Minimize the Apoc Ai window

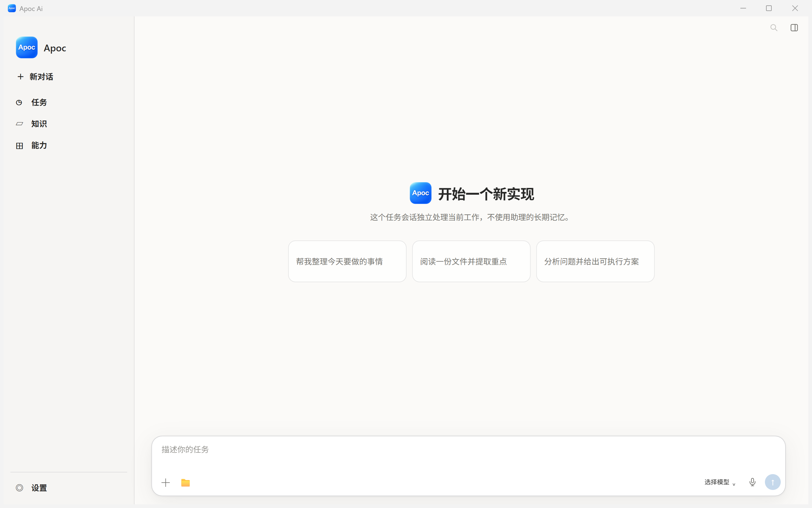click(x=743, y=8)
